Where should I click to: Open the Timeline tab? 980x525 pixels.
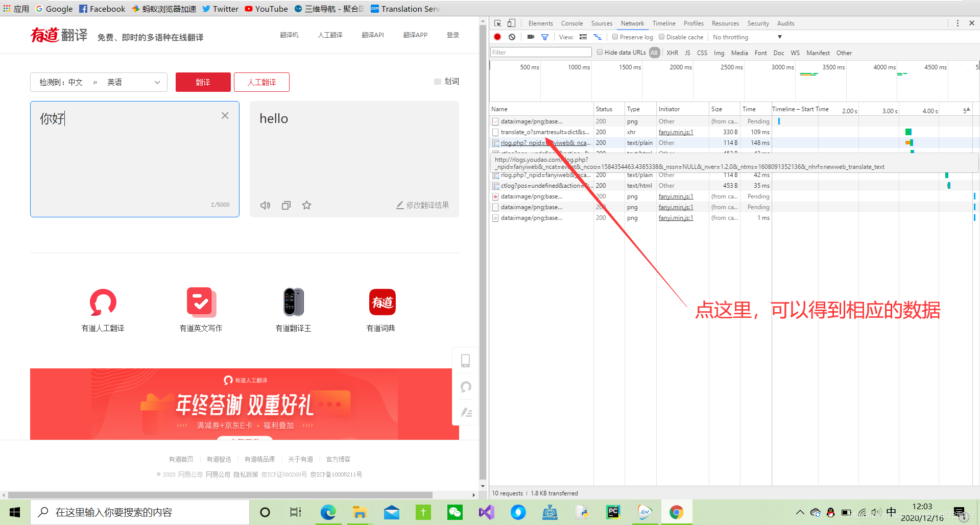coord(664,23)
